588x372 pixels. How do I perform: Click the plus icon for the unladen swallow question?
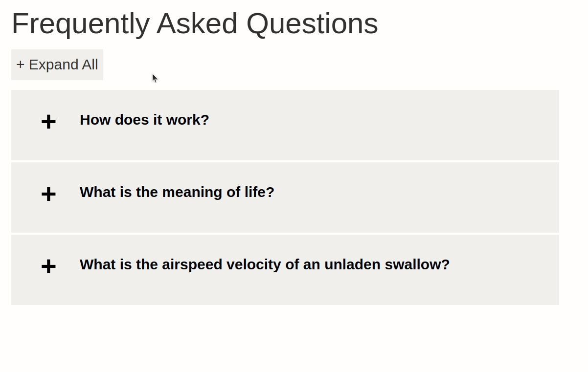(48, 266)
